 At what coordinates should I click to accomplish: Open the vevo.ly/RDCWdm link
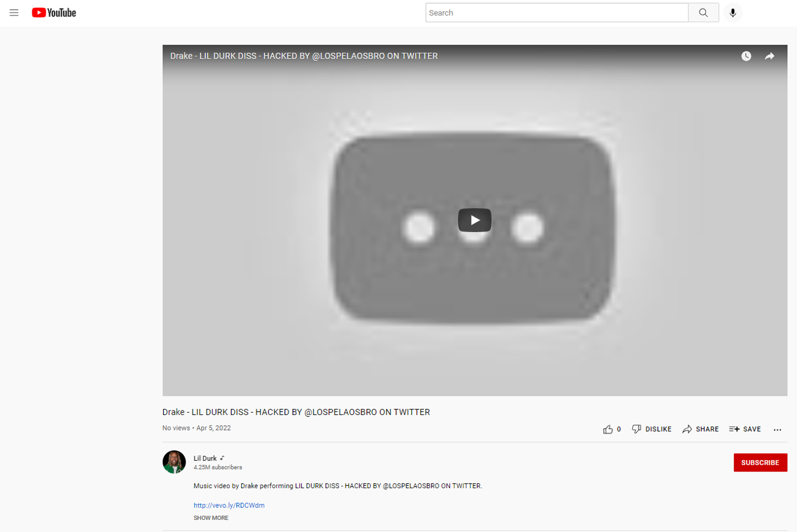[x=229, y=506]
